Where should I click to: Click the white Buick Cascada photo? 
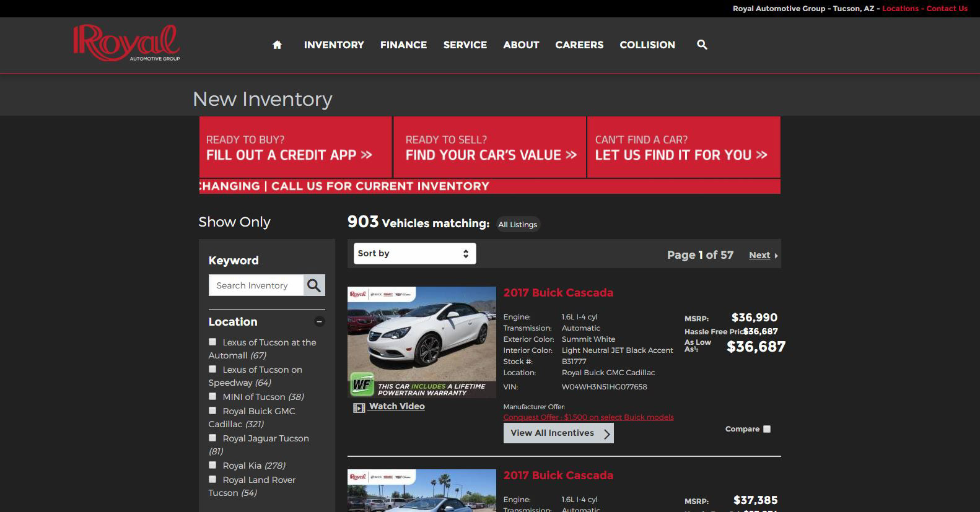coord(422,342)
